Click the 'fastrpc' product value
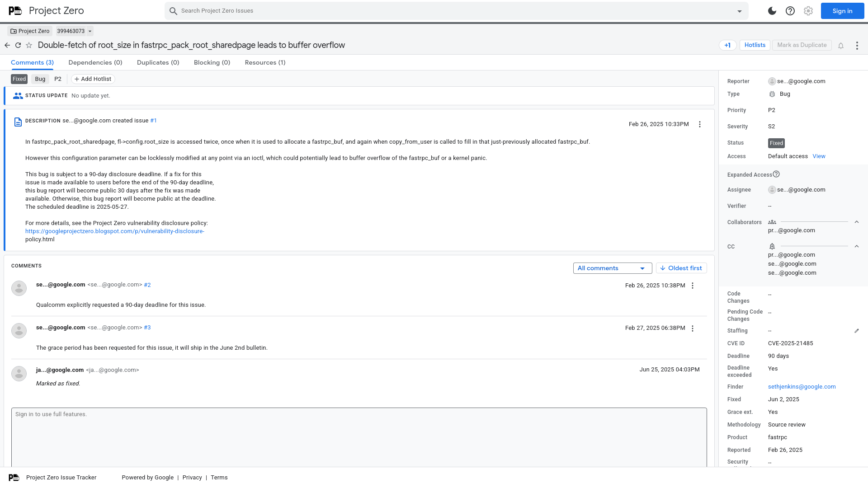The image size is (868, 488). click(x=778, y=437)
